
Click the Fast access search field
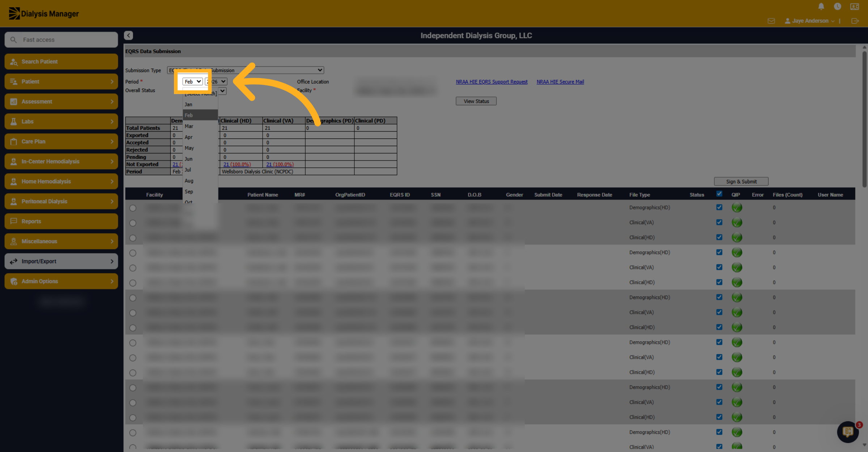[61, 40]
